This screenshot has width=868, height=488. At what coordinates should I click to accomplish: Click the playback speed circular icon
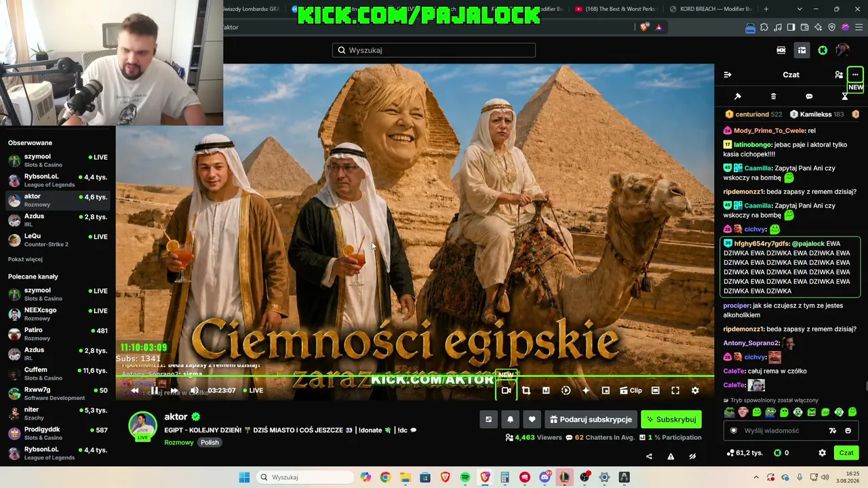[x=566, y=390]
